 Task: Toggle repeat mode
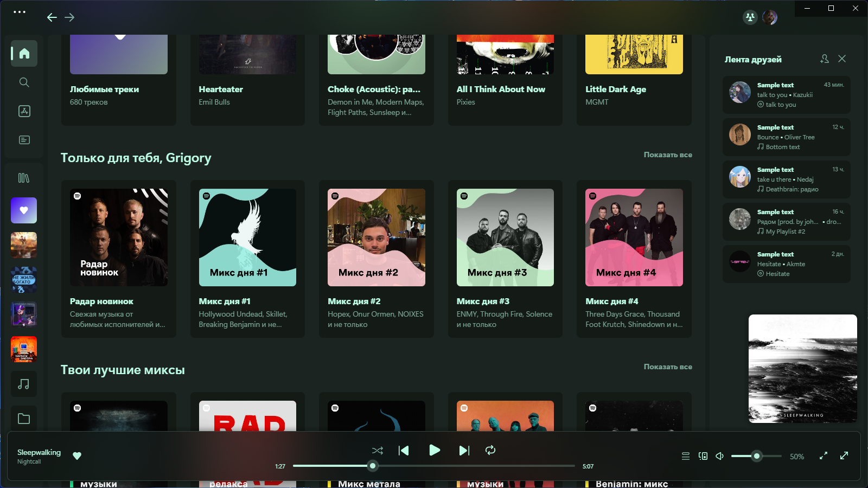[x=490, y=451]
